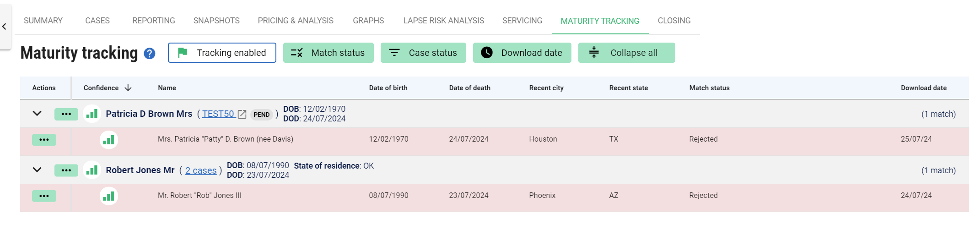This screenshot has width=980, height=230.
Task: Open actions menu for Patricia D Brown group
Action: click(66, 114)
